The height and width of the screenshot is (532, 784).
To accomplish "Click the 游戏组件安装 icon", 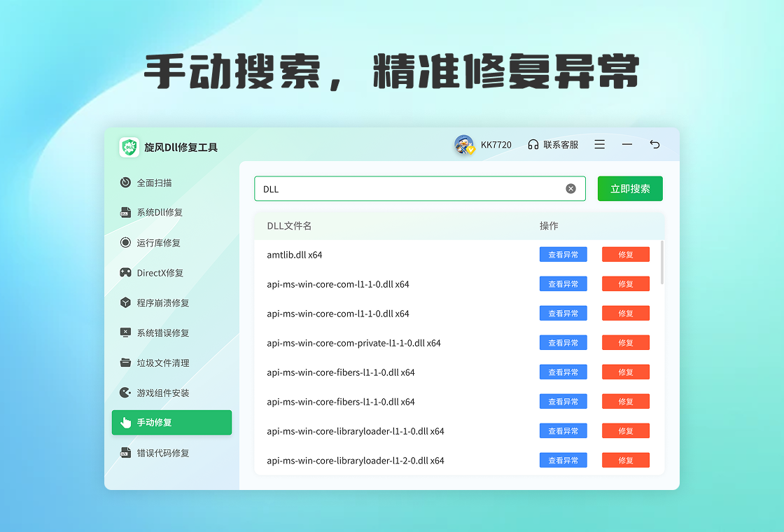I will pos(125,393).
